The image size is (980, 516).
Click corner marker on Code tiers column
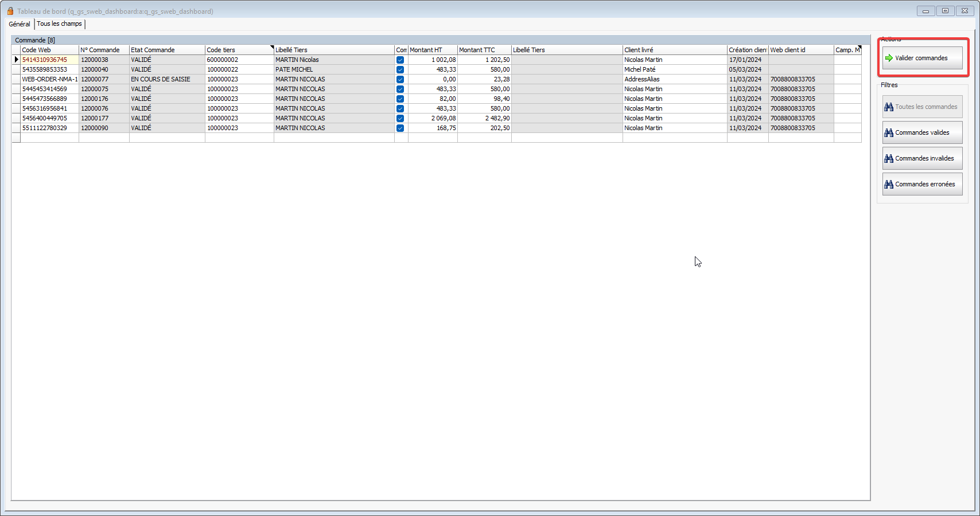[x=272, y=47]
